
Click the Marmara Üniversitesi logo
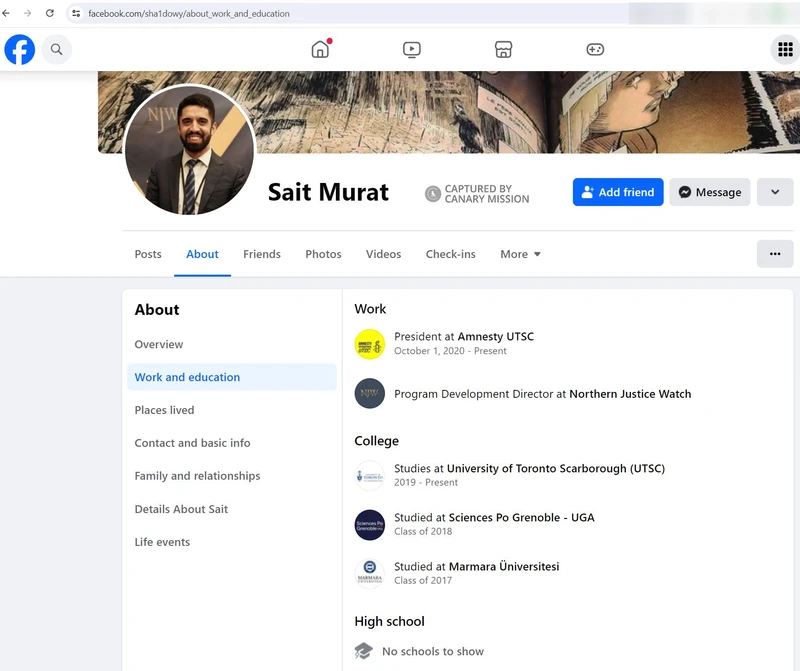(x=369, y=574)
